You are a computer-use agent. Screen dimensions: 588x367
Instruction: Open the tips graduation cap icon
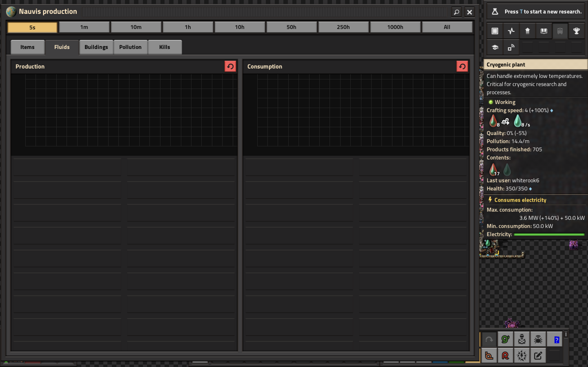pyautogui.click(x=495, y=47)
